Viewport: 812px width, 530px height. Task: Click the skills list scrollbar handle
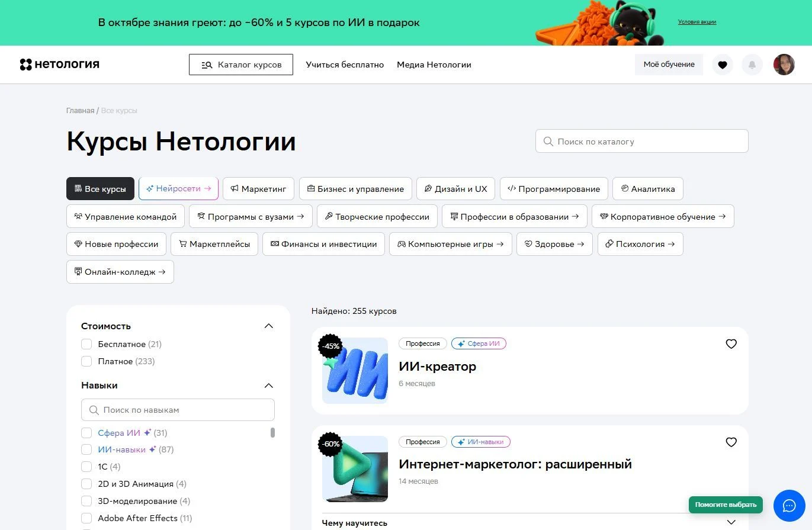coord(272,433)
